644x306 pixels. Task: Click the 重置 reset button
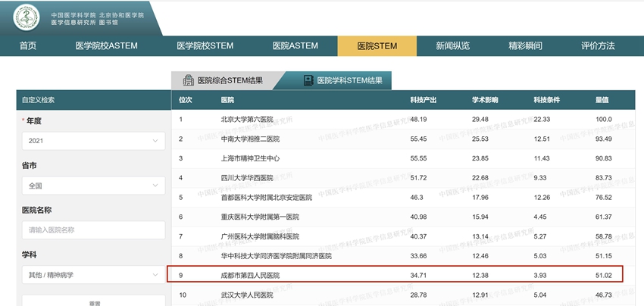(94, 301)
